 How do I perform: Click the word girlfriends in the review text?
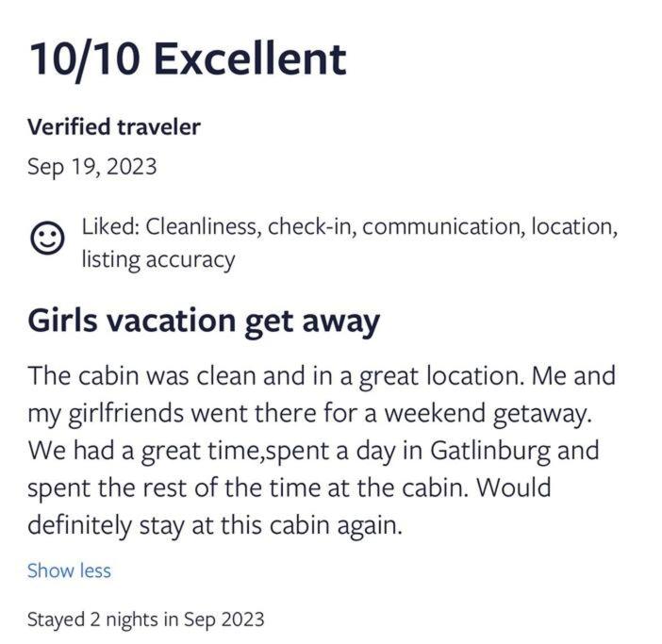pos(125,414)
